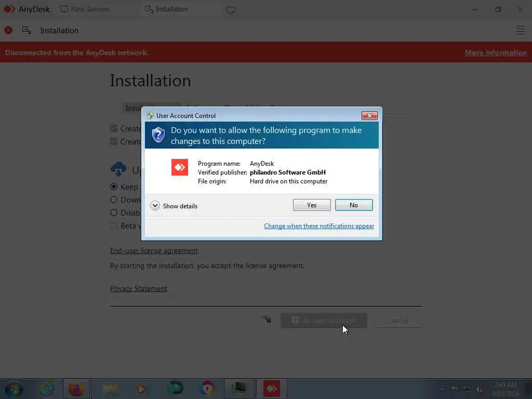532x399 pixels.
Task: Open the file explorer folder taskbar icon
Action: (111, 389)
